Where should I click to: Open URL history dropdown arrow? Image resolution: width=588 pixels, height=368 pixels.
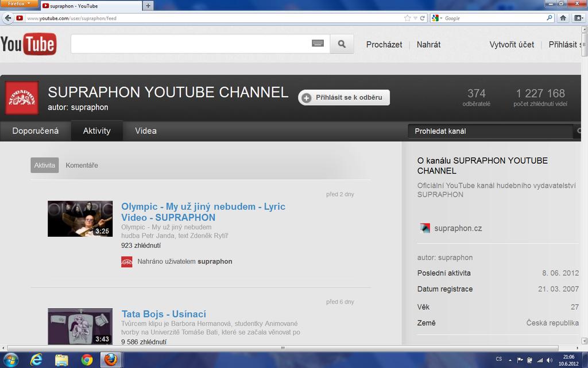click(415, 18)
